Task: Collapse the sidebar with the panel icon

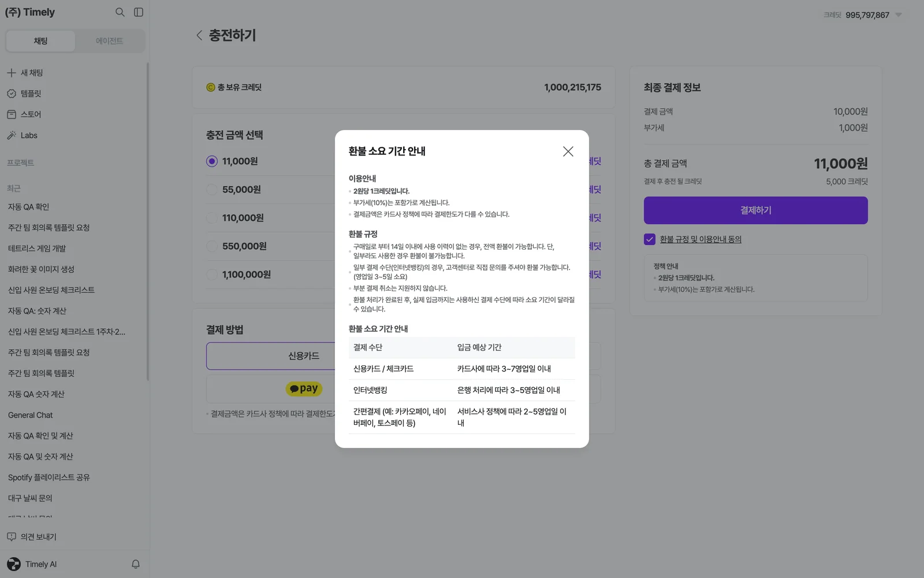Action: [139, 12]
